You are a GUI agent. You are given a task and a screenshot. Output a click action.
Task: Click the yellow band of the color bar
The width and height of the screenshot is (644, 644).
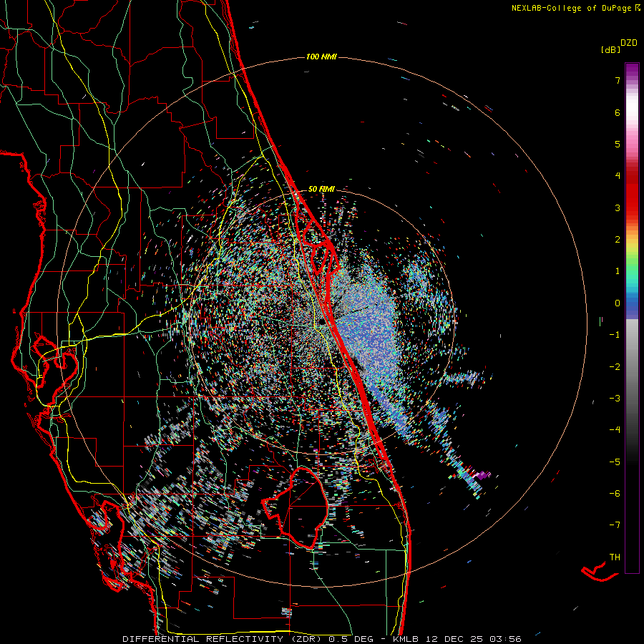tap(632, 245)
